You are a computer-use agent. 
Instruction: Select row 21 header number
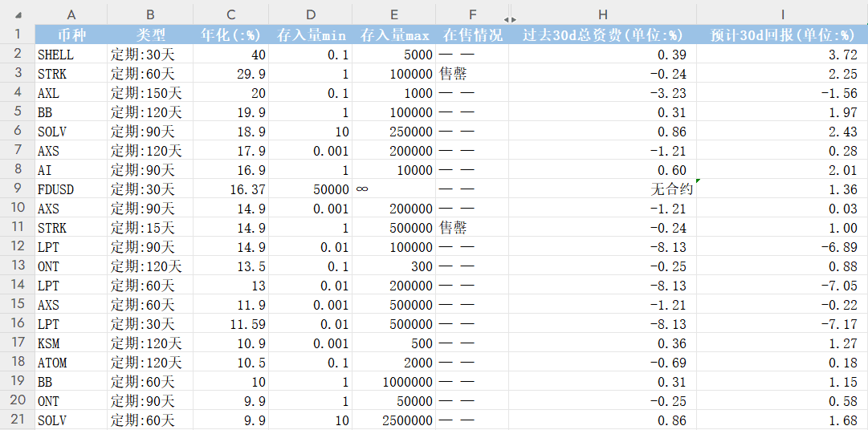pos(18,420)
